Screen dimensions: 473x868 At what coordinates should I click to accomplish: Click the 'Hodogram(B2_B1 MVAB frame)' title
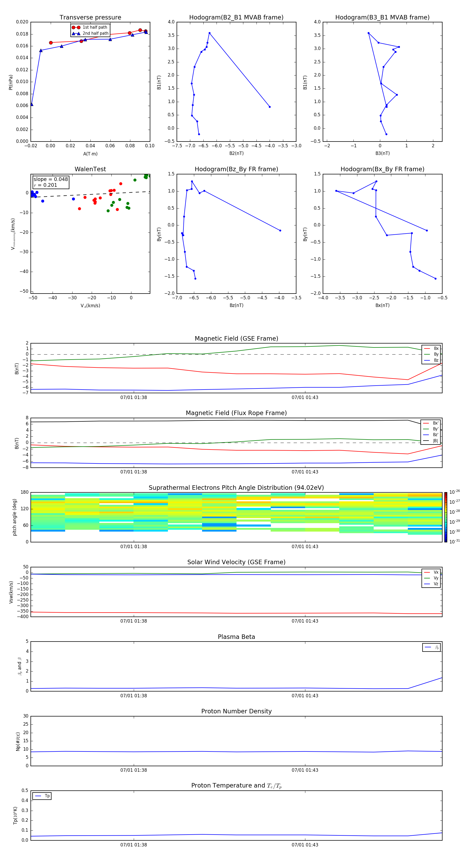coord(236,18)
